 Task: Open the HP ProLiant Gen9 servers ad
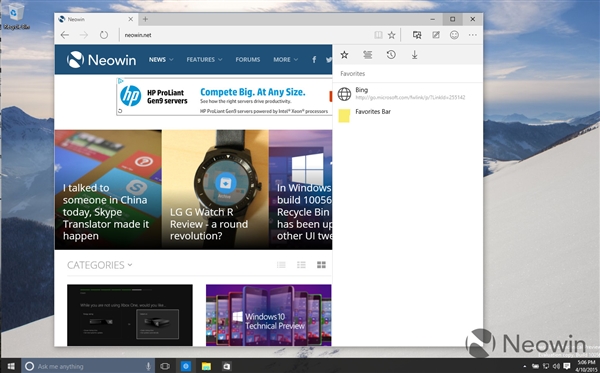click(x=224, y=96)
